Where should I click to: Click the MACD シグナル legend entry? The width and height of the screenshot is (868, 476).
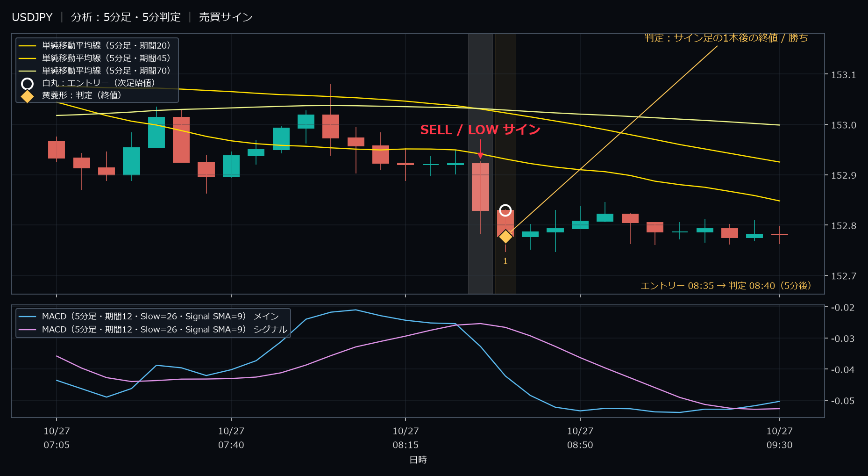tap(153, 330)
